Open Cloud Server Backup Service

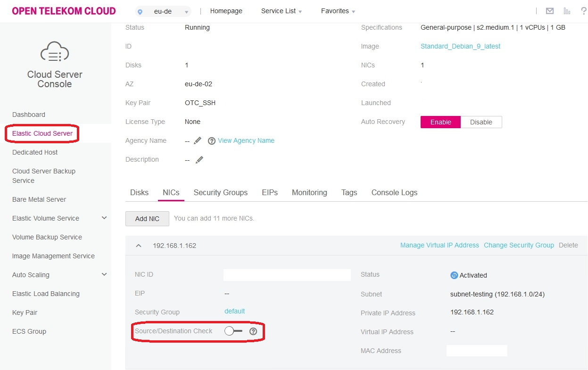44,176
